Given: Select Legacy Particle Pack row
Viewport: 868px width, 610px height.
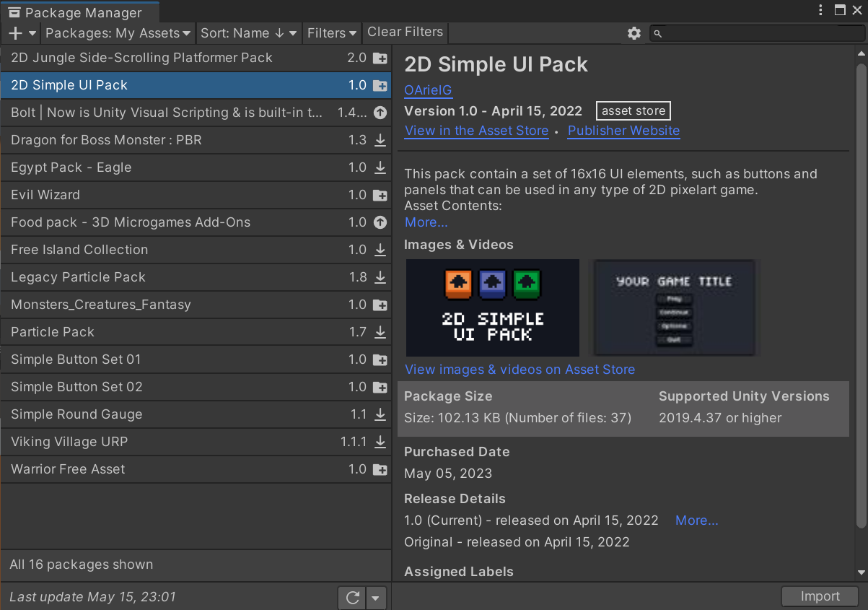Looking at the screenshot, I should point(196,277).
